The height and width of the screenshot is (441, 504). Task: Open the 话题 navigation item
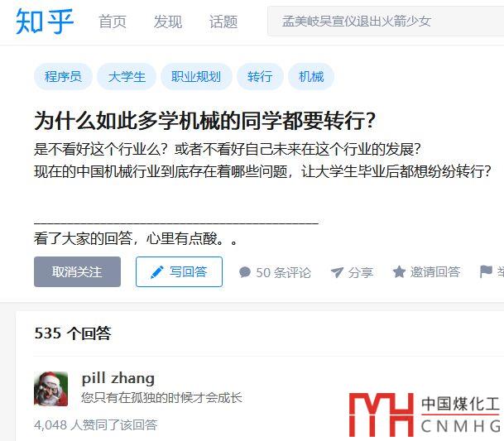tap(223, 22)
